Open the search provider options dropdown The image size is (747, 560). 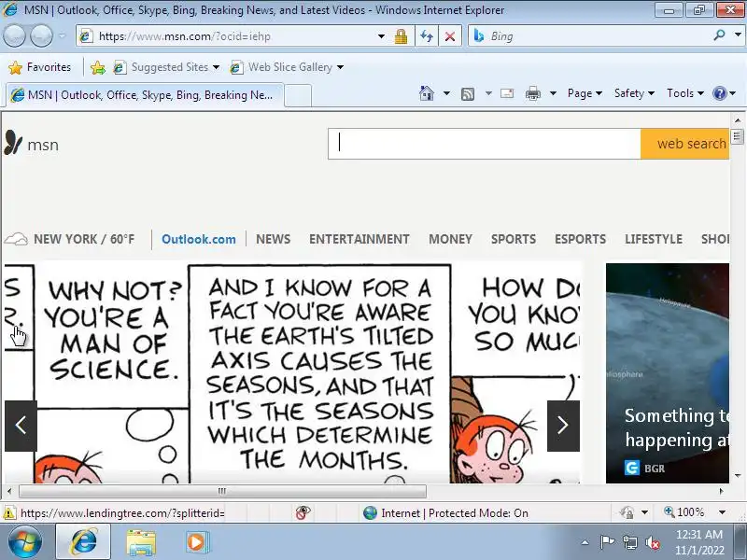pos(738,35)
